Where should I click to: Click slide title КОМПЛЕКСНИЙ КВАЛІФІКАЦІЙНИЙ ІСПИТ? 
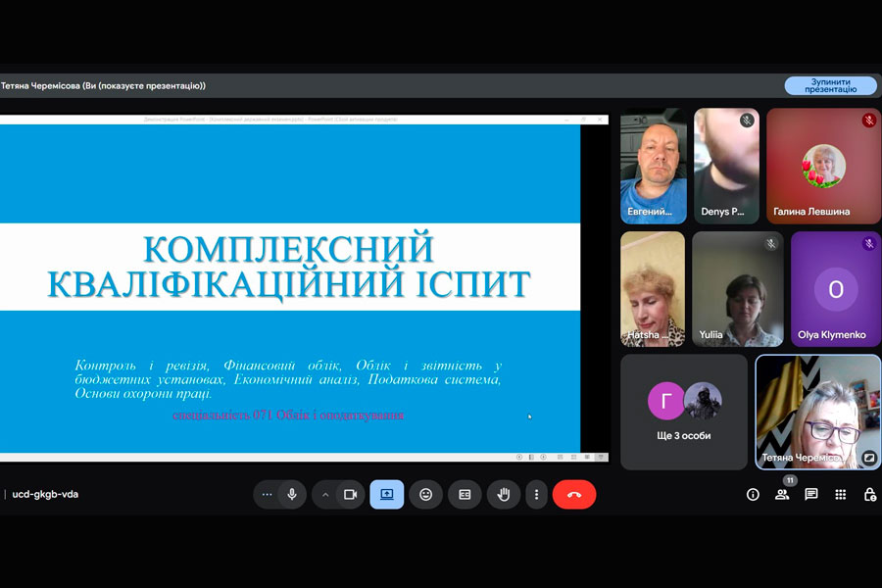tap(289, 267)
